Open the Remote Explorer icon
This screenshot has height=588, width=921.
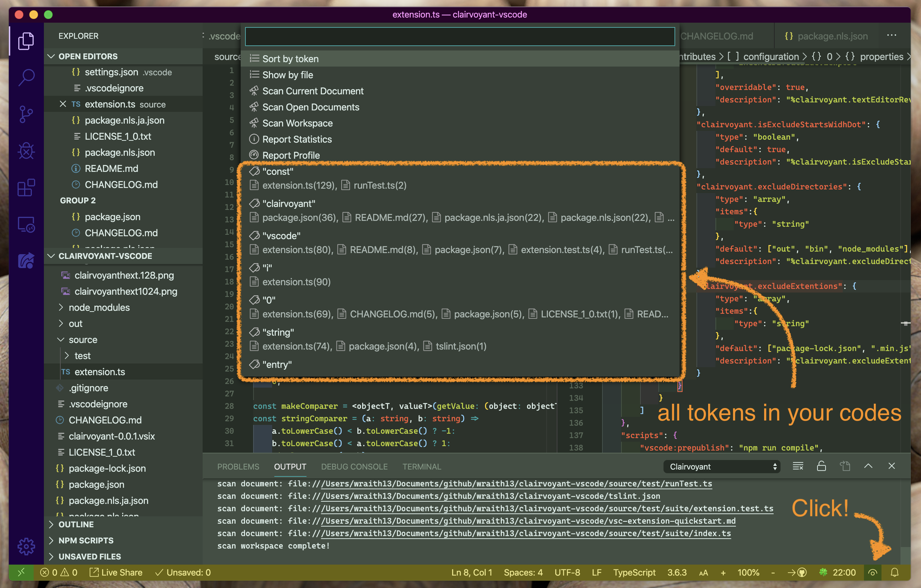pyautogui.click(x=26, y=225)
